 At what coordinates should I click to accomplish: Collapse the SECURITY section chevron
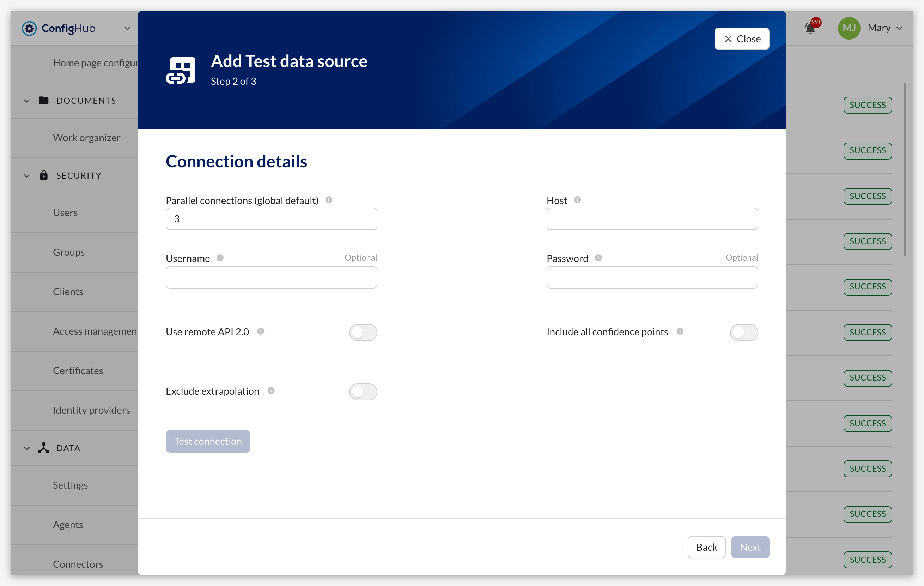tap(27, 176)
